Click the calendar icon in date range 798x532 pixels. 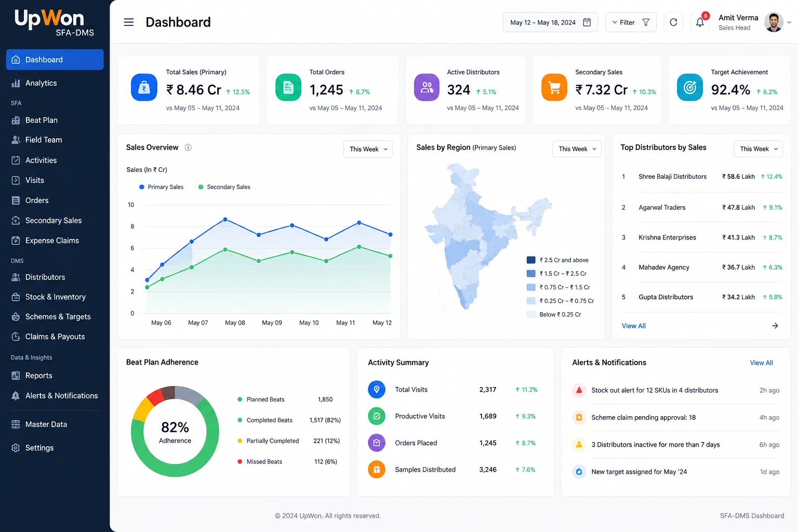click(587, 22)
